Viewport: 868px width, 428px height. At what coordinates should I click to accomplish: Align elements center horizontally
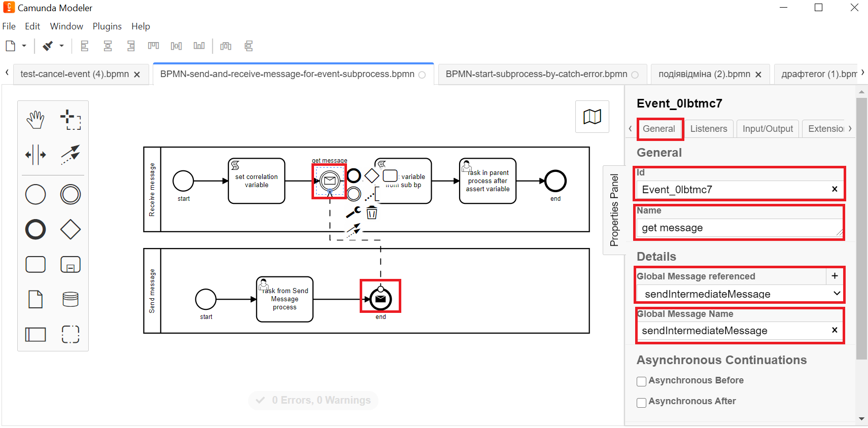pos(108,46)
